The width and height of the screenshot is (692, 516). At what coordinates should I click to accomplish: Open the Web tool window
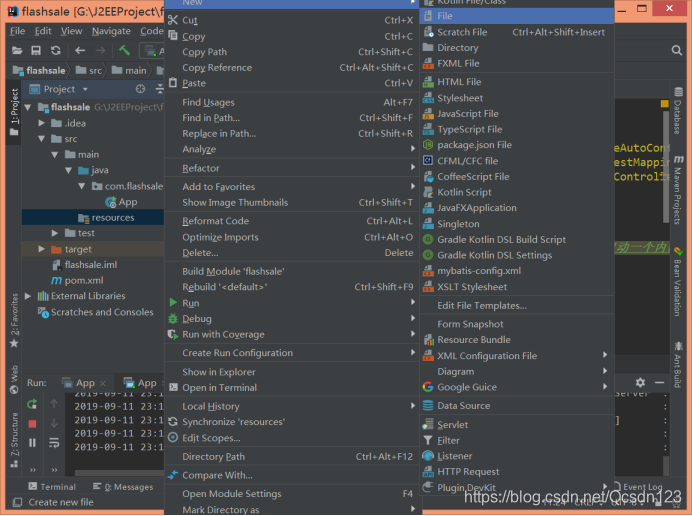(x=14, y=379)
